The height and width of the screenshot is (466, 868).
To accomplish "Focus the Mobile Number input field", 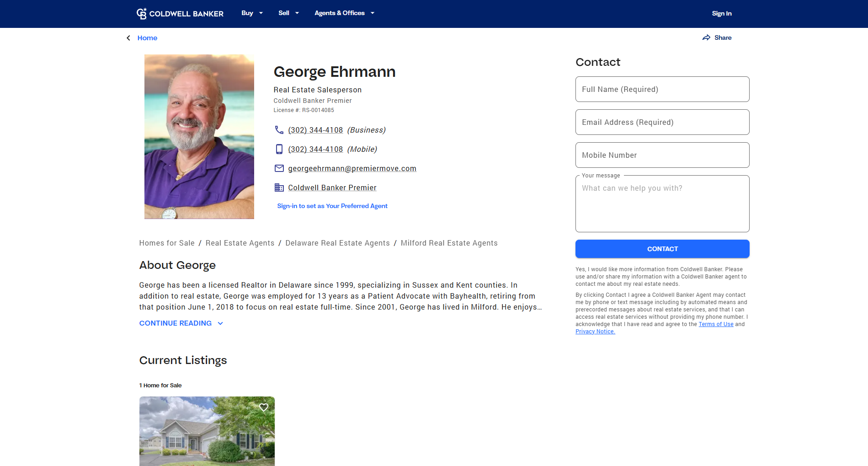I will [662, 155].
